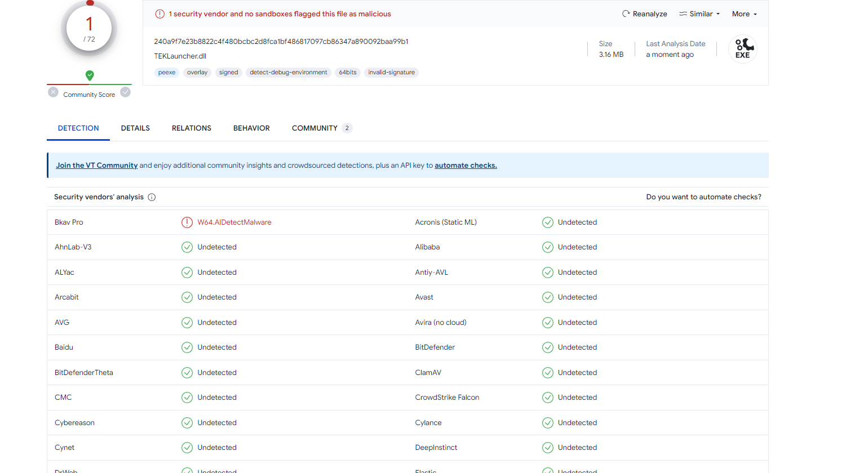The image size is (868, 473).
Task: Click the EXE file type icon
Action: [x=743, y=49]
